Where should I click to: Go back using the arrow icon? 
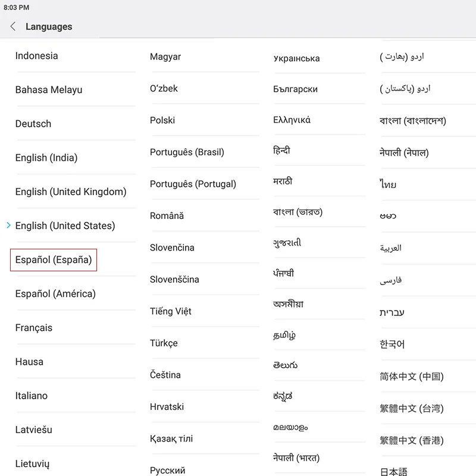click(x=12, y=26)
